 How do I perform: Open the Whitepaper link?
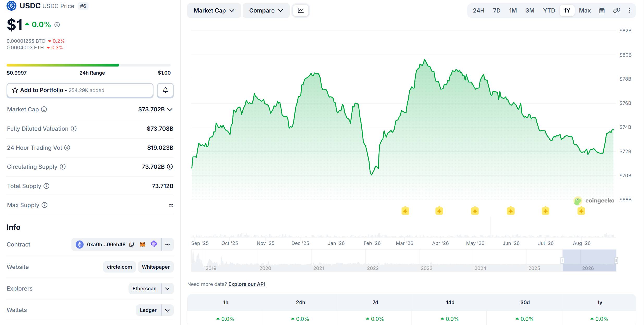click(x=156, y=267)
